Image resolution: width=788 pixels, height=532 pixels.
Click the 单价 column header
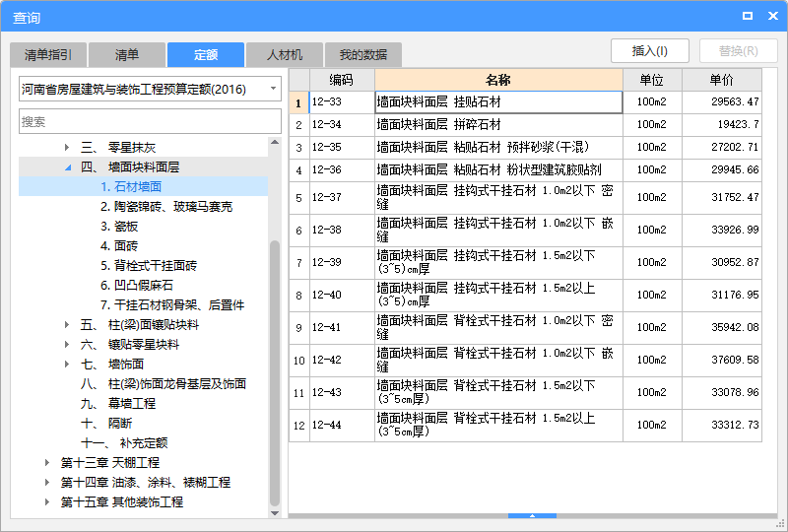(x=722, y=80)
